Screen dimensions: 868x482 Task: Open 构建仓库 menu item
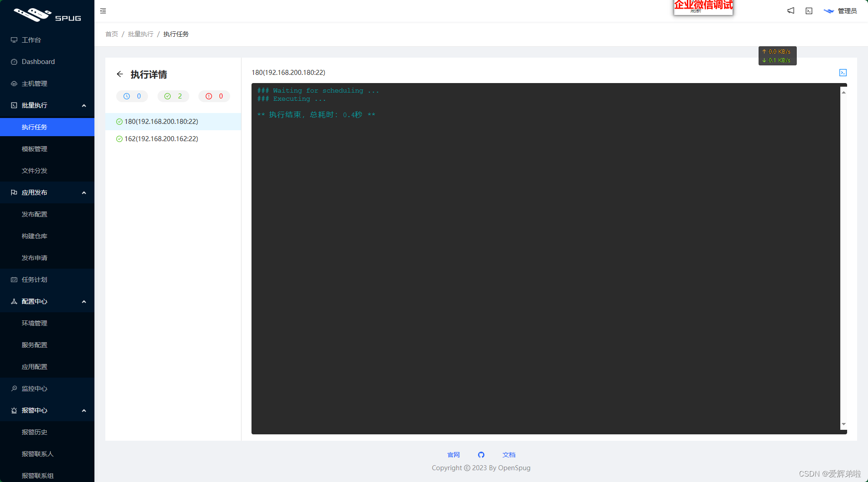click(x=47, y=236)
